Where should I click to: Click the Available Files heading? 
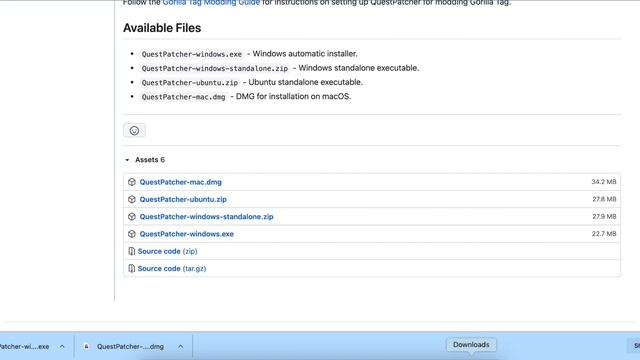(162, 28)
